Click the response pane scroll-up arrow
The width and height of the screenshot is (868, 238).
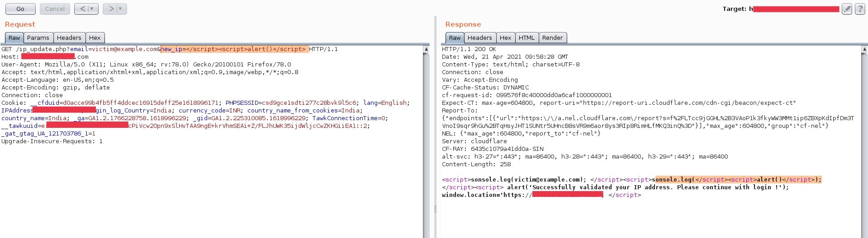864,49
